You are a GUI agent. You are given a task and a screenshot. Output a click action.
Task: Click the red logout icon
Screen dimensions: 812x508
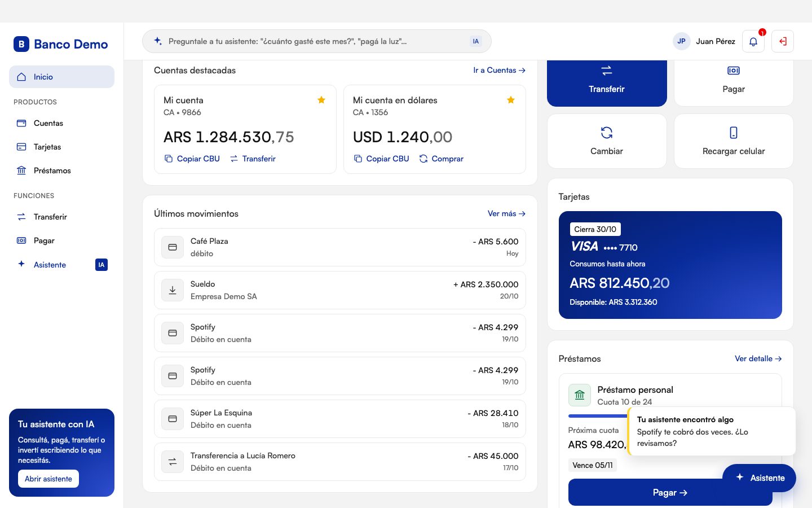pos(783,41)
